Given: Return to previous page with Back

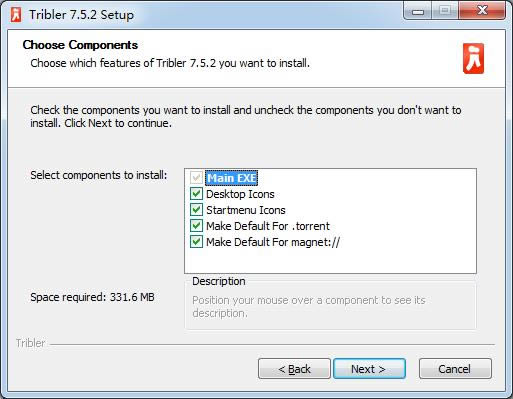Looking at the screenshot, I should pos(294,369).
